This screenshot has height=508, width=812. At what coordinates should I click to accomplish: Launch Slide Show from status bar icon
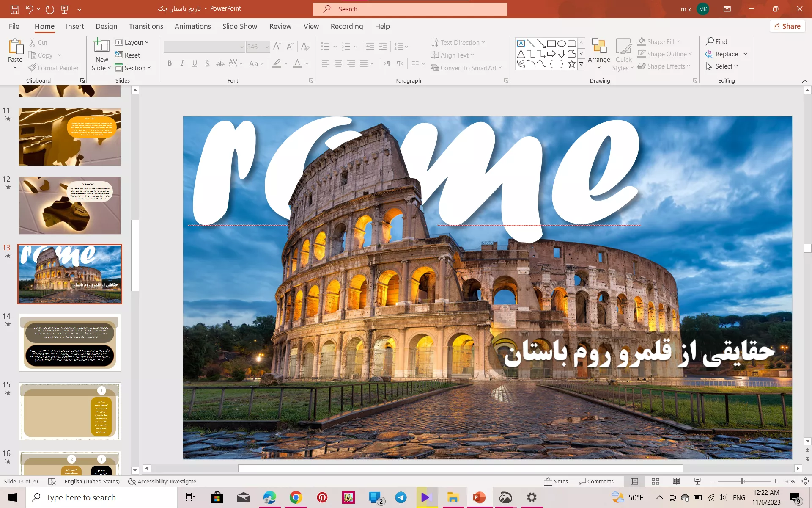pyautogui.click(x=698, y=481)
